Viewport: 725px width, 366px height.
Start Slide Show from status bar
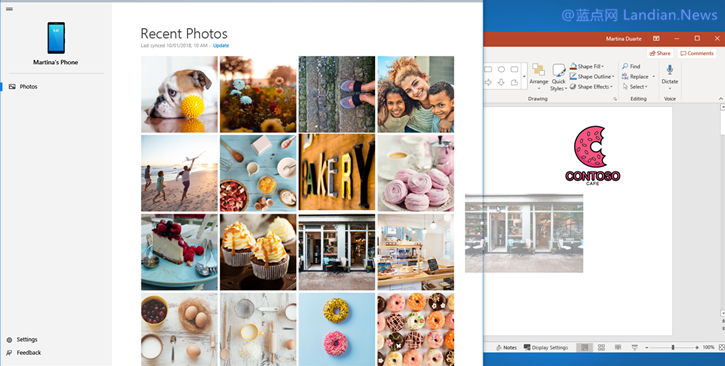[x=634, y=348]
